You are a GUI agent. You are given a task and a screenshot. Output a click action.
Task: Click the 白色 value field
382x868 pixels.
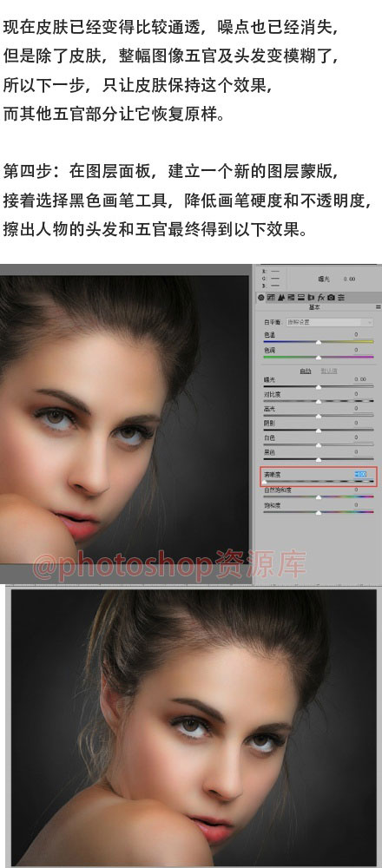[x=363, y=437]
